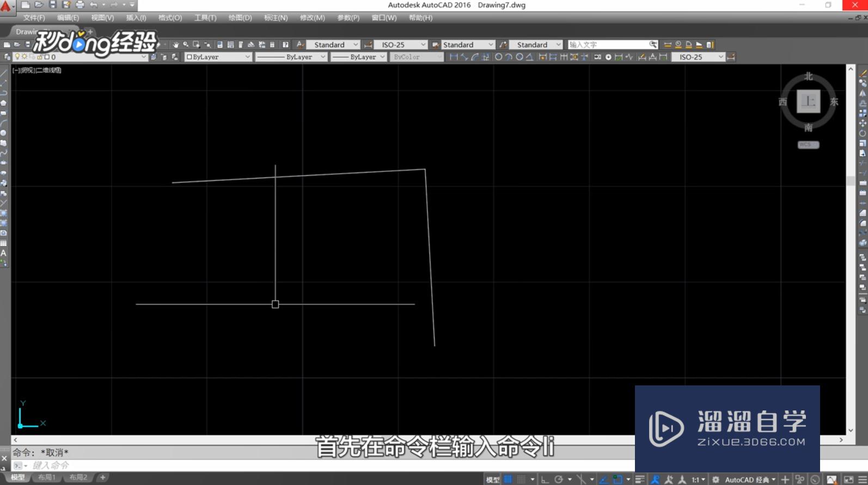Open the 文件(F) menu
Screen dimensions: 868x485
coord(34,18)
